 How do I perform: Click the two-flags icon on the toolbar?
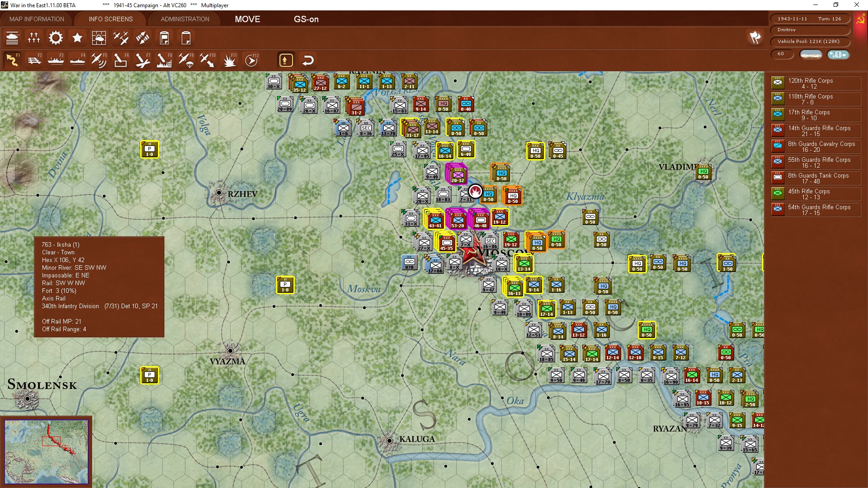755,38
